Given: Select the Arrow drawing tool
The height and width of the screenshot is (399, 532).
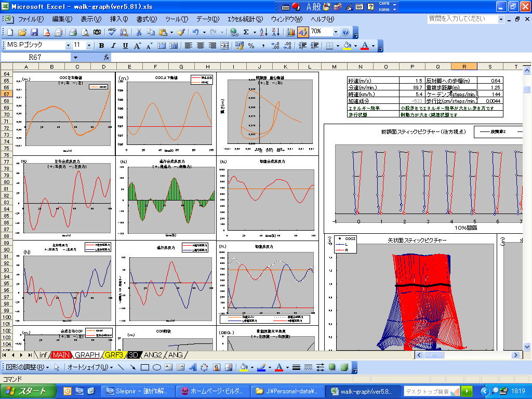Looking at the screenshot, I should [x=132, y=367].
